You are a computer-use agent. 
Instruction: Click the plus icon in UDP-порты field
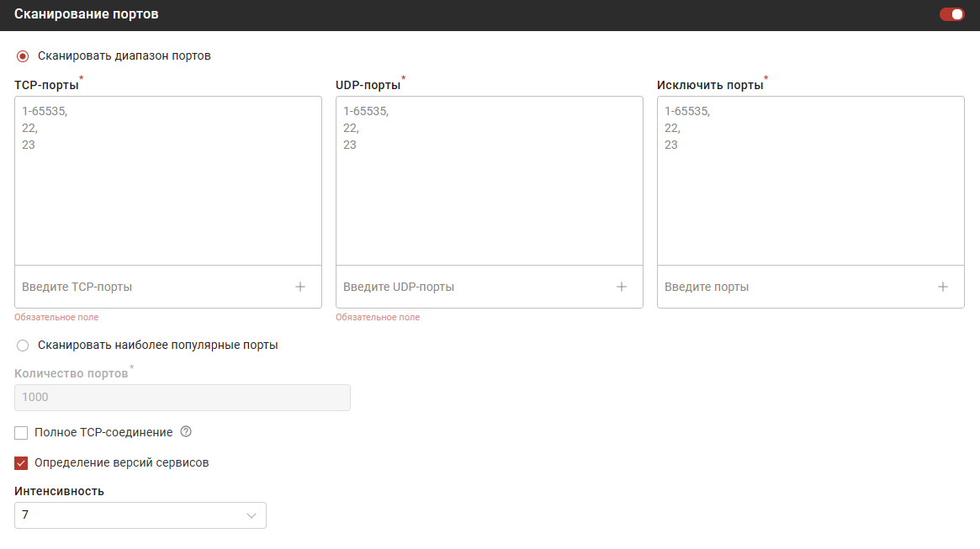[622, 287]
